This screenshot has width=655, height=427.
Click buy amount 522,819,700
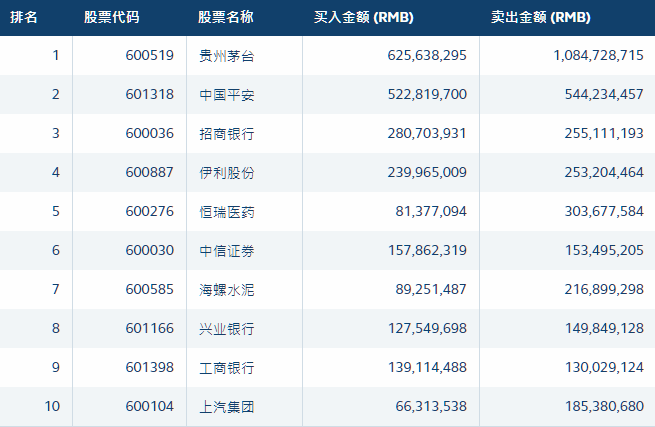[x=427, y=94]
